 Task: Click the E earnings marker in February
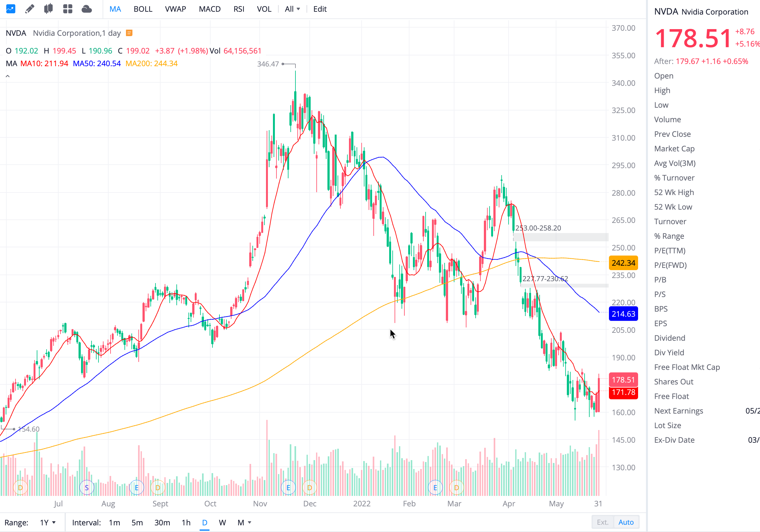pyautogui.click(x=435, y=488)
